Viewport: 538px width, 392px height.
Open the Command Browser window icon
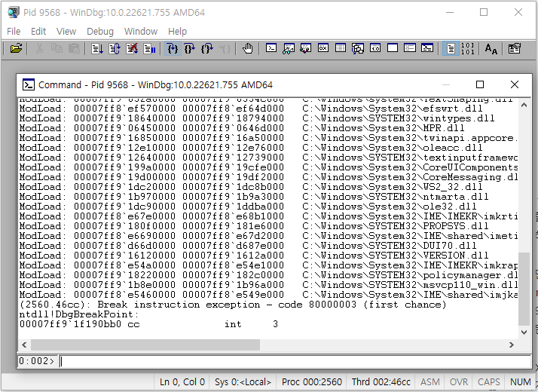[427, 48]
